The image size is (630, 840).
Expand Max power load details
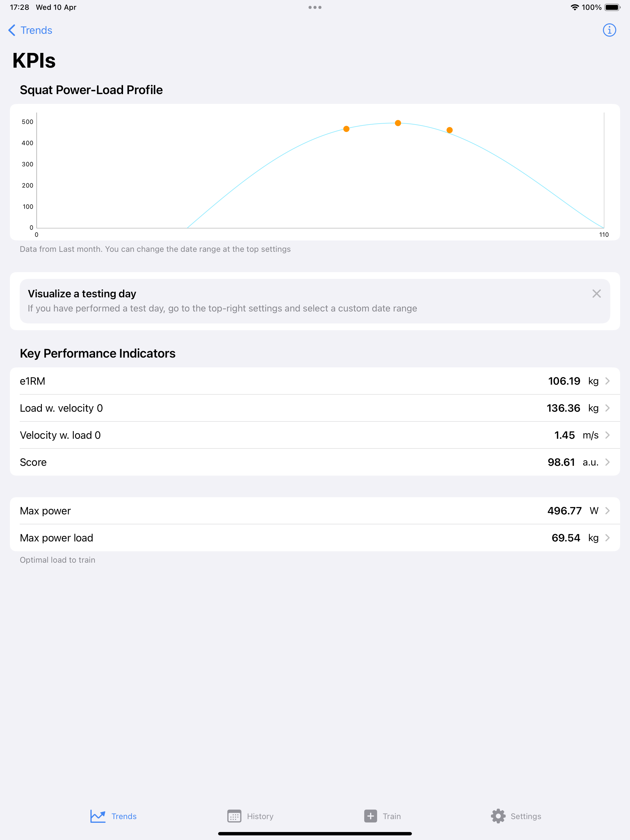point(607,538)
